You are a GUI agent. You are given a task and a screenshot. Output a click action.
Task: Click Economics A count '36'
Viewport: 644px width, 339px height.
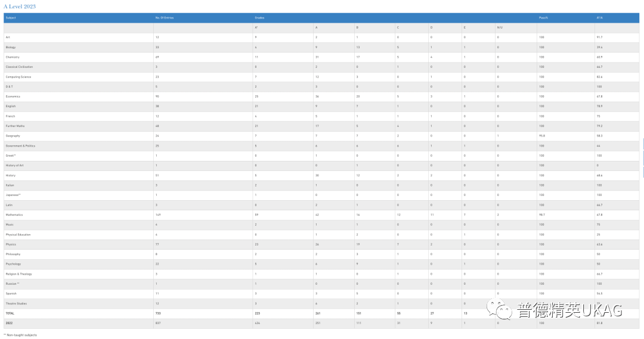(x=317, y=97)
